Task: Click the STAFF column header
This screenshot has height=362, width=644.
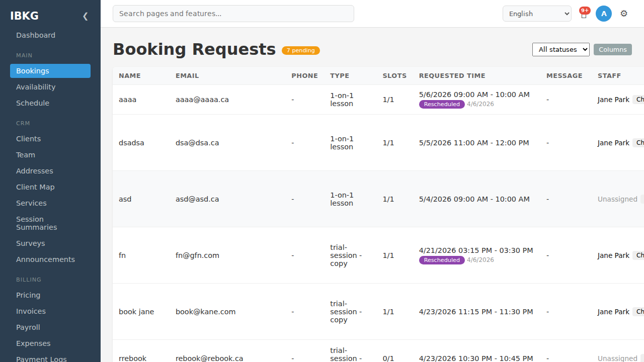Action: click(609, 76)
